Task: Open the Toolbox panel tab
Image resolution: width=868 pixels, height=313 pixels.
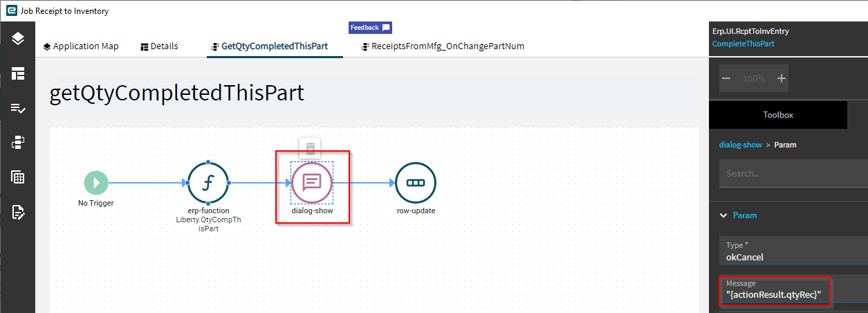Action: tap(778, 115)
